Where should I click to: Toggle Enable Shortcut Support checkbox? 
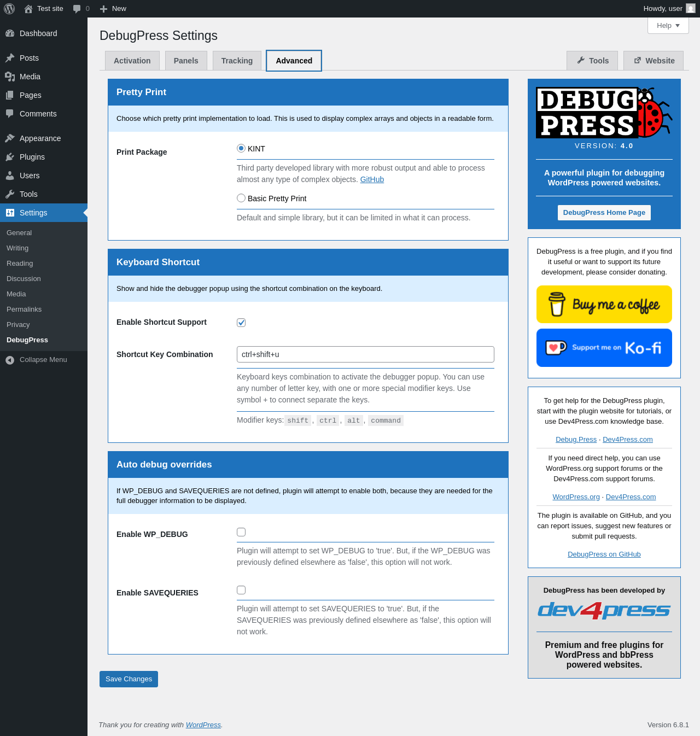point(241,323)
